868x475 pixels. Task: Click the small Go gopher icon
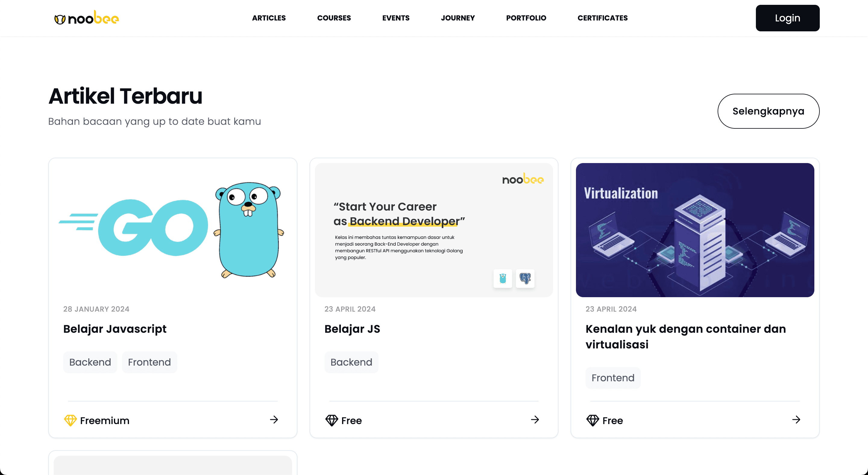(503, 278)
